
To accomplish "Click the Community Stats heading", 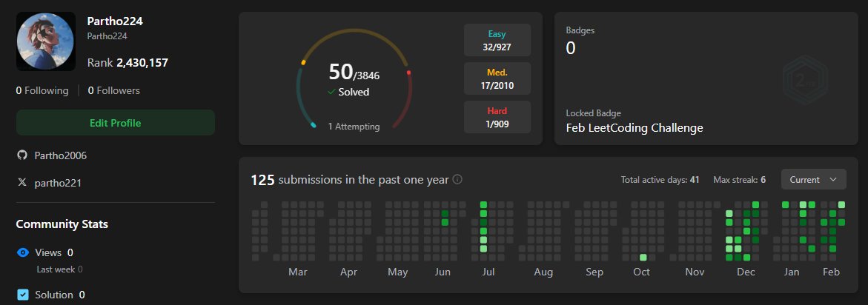I will (62, 224).
